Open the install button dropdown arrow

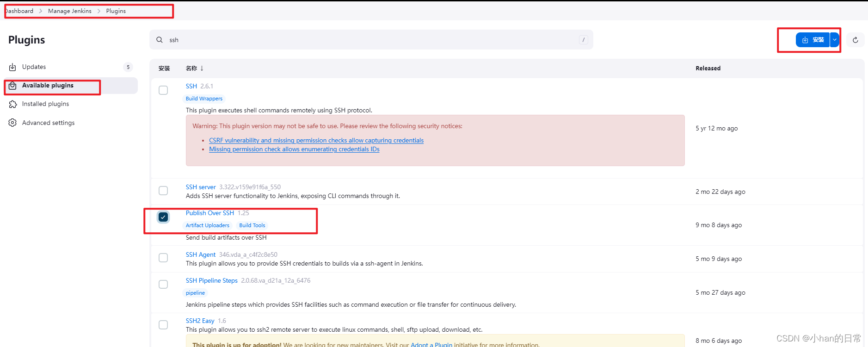click(x=835, y=40)
